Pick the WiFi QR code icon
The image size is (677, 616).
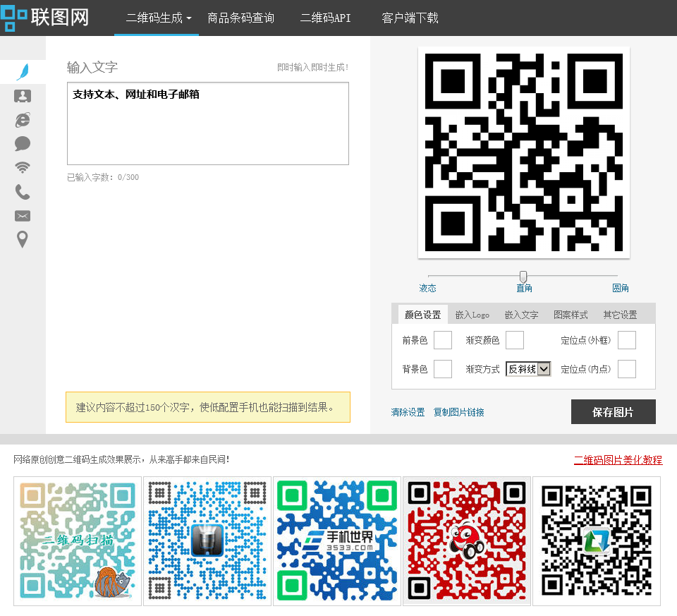click(x=23, y=167)
